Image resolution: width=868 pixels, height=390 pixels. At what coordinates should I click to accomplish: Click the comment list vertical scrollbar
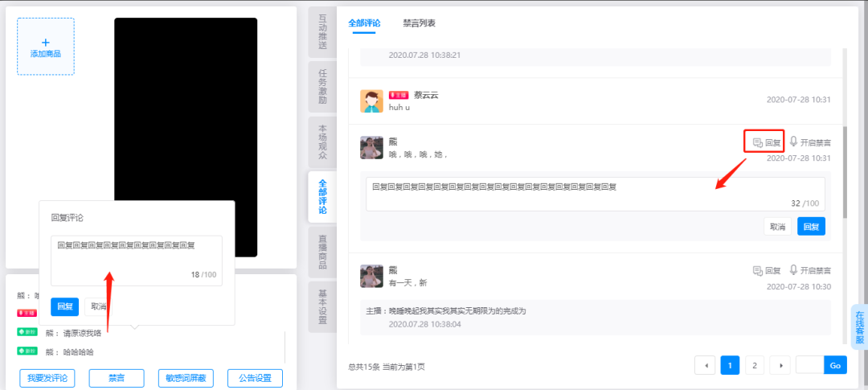click(845, 172)
